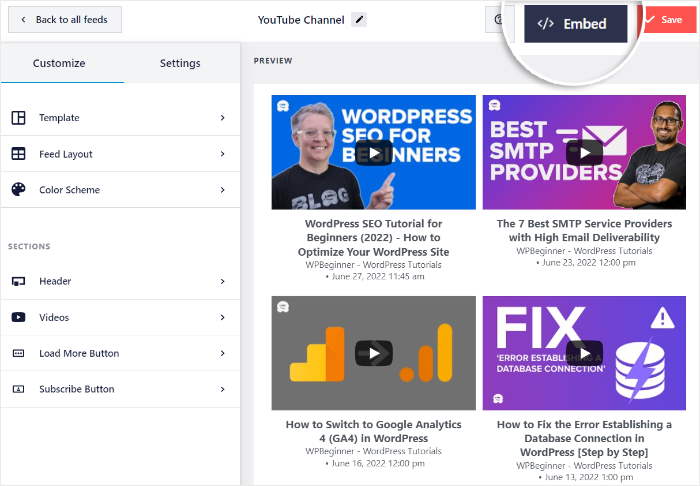Viewport: 700px width, 486px height.
Task: Click the Subscribe Button icon
Action: (x=18, y=390)
